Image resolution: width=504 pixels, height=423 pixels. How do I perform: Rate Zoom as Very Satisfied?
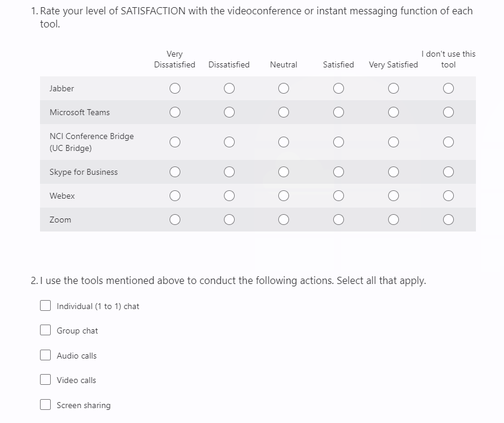[x=393, y=220]
